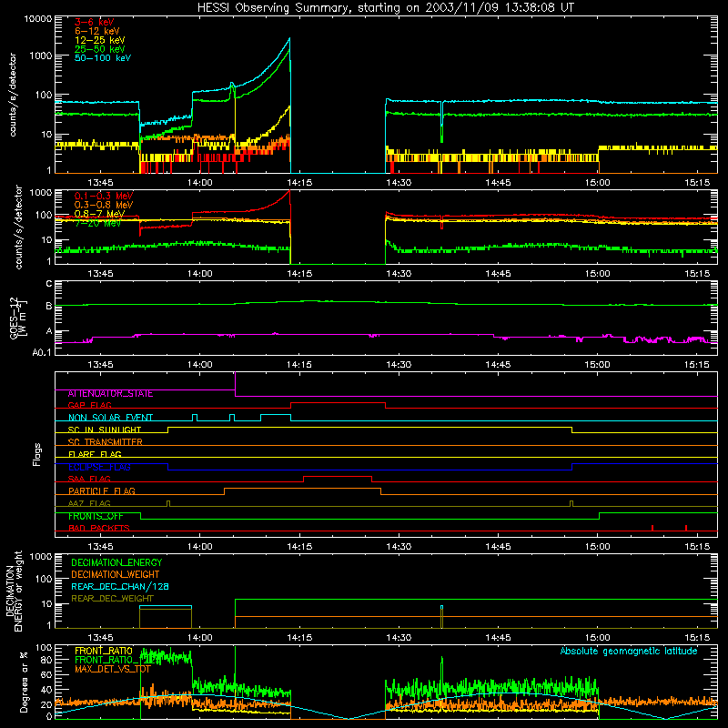Click the yellow FRONT_RATIO legend label
The height and width of the screenshot is (728, 728).
(x=104, y=651)
